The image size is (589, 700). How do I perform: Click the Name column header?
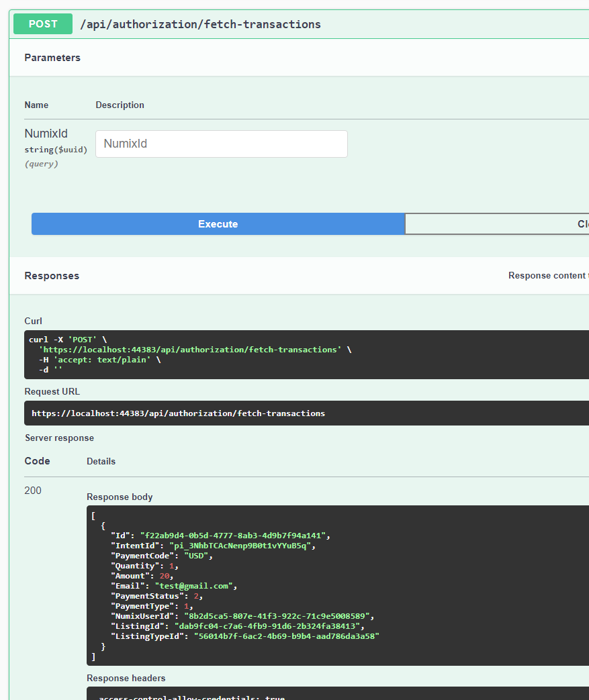click(36, 105)
